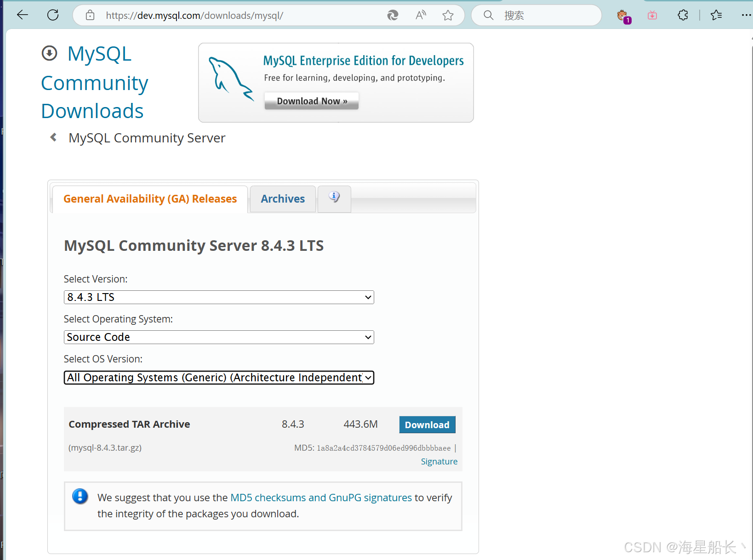
Task: Click the 443.6M file size text
Action: [360, 424]
